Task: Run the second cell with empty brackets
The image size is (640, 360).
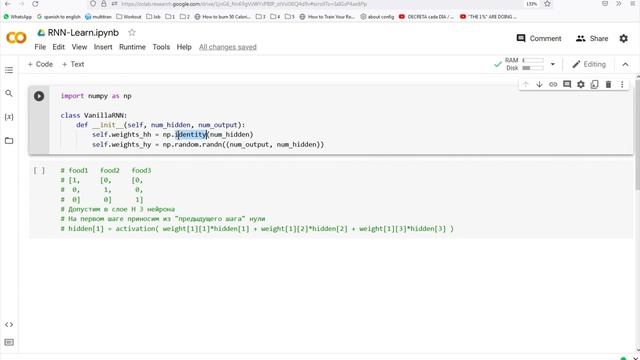Action: coord(39,171)
